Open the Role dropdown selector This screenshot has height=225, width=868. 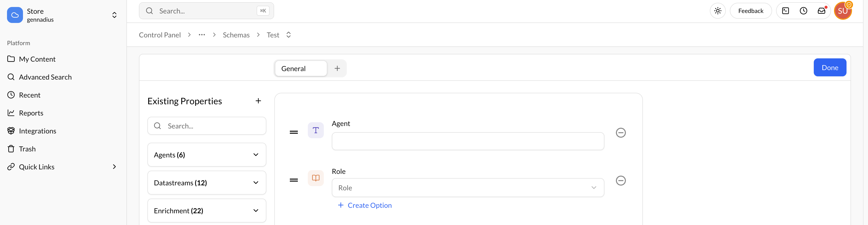[468, 188]
